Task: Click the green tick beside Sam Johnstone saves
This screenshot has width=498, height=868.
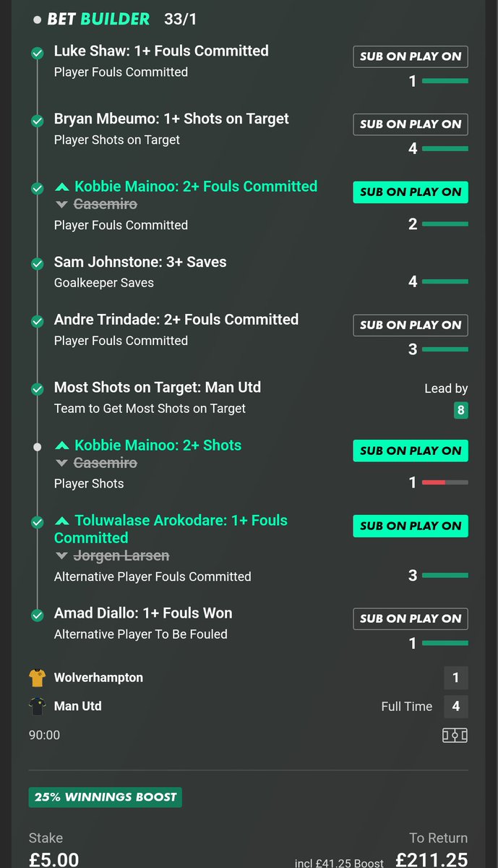Action: [37, 265]
